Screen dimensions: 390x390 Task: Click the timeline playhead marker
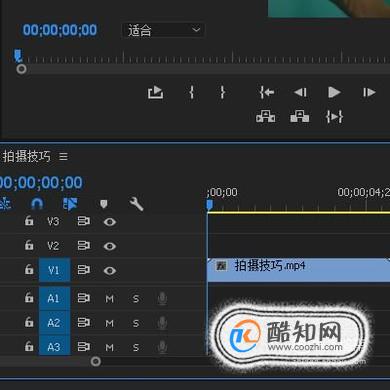click(209, 204)
